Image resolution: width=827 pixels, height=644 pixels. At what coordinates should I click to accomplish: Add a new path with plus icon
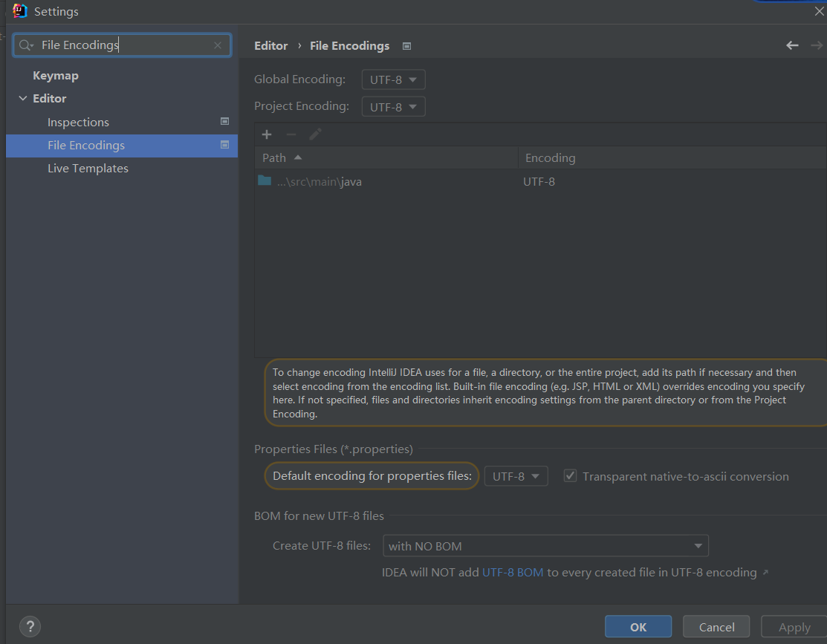267,134
